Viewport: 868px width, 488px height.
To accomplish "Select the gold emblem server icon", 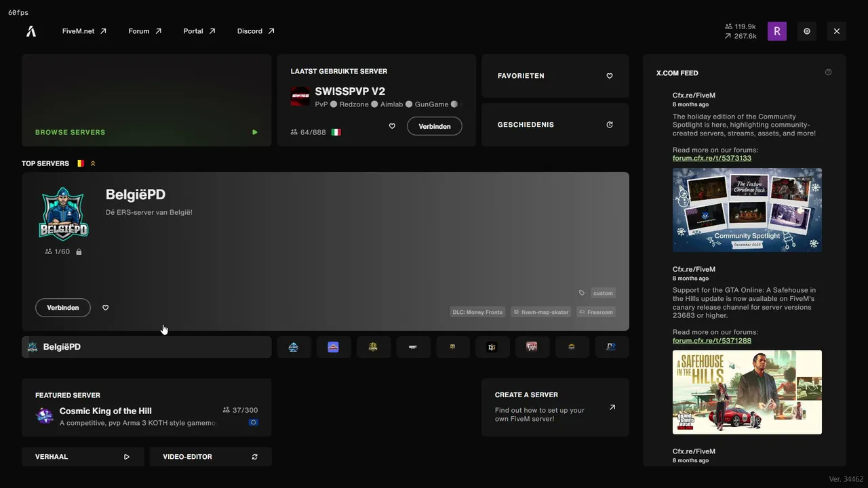I will 373,347.
